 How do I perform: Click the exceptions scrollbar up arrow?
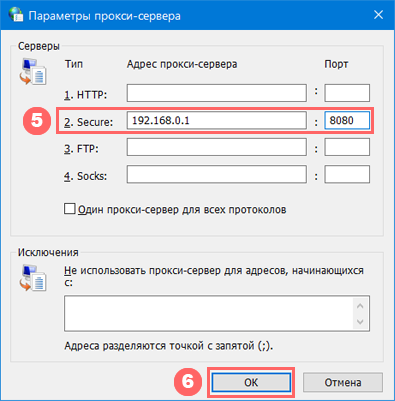click(x=360, y=306)
